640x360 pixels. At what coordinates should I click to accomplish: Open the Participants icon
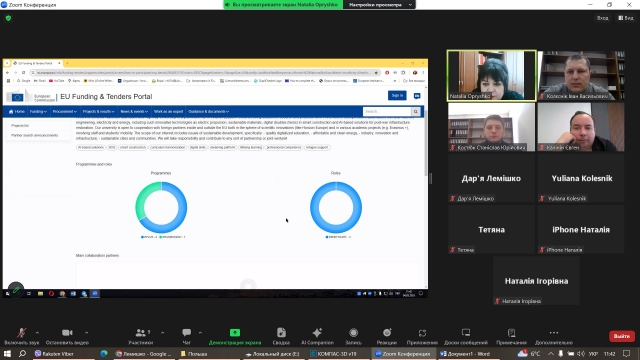[141, 333]
